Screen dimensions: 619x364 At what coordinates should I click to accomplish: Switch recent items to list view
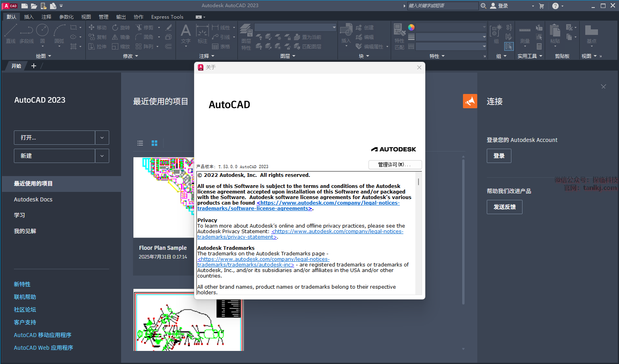click(140, 143)
